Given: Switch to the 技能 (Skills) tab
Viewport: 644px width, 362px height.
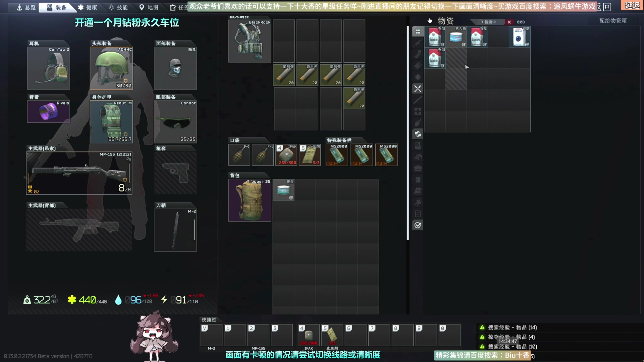Looking at the screenshot, I should [118, 7].
